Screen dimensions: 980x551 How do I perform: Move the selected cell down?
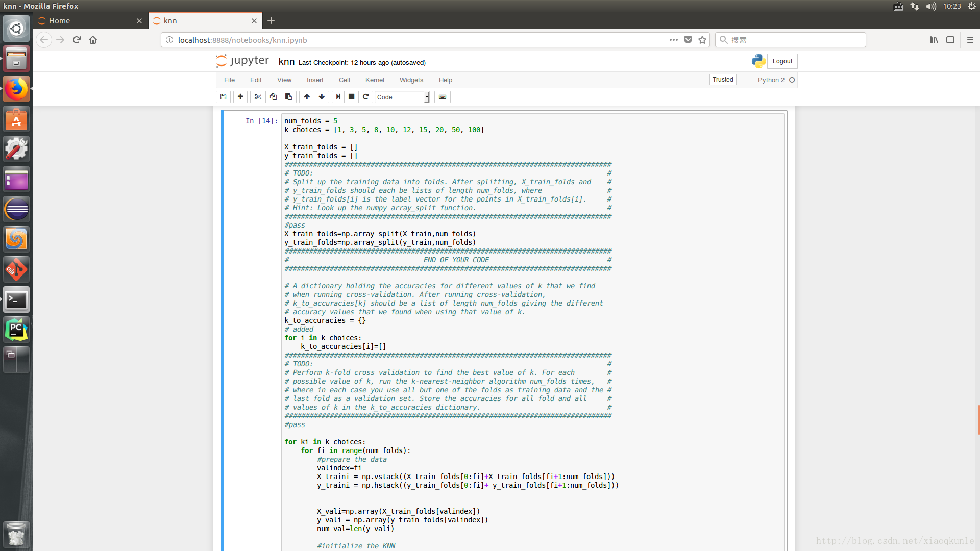pos(322,97)
